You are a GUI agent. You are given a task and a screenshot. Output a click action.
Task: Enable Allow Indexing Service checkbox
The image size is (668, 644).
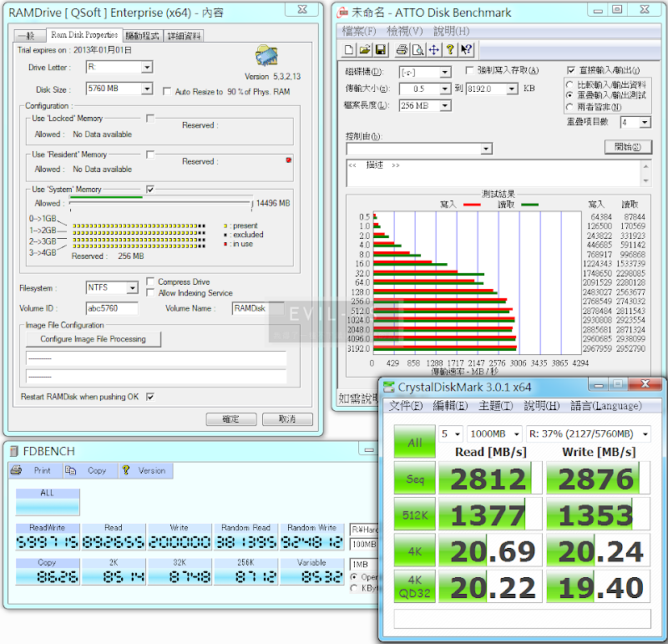tap(150, 293)
